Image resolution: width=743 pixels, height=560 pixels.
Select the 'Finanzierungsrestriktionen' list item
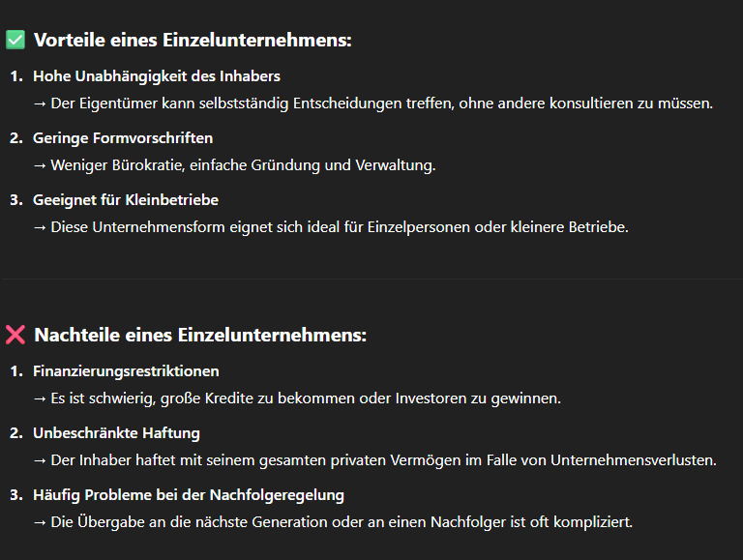tap(126, 371)
